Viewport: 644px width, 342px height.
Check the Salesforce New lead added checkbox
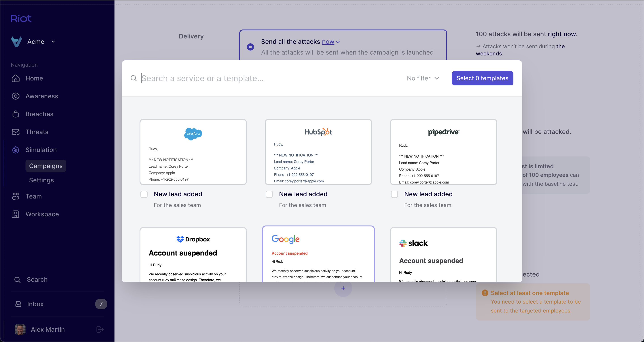click(144, 194)
